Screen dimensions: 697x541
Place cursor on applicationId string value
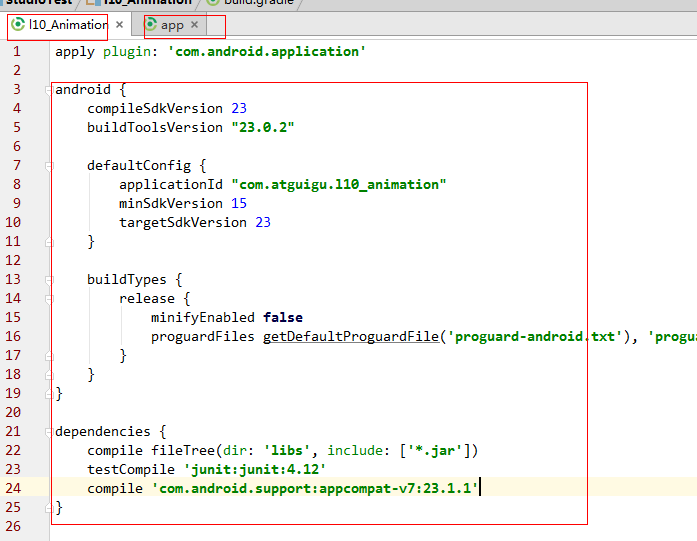339,184
